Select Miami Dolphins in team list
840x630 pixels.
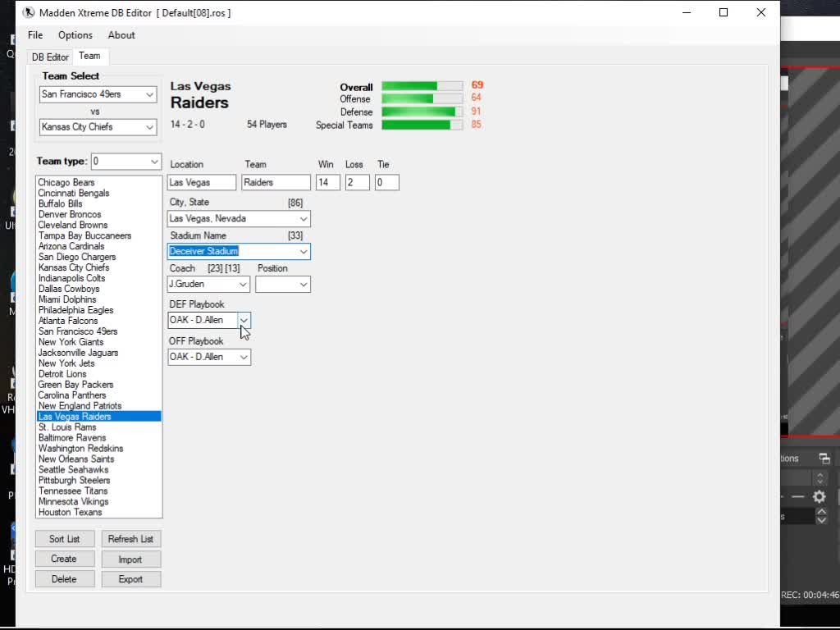pos(98,299)
